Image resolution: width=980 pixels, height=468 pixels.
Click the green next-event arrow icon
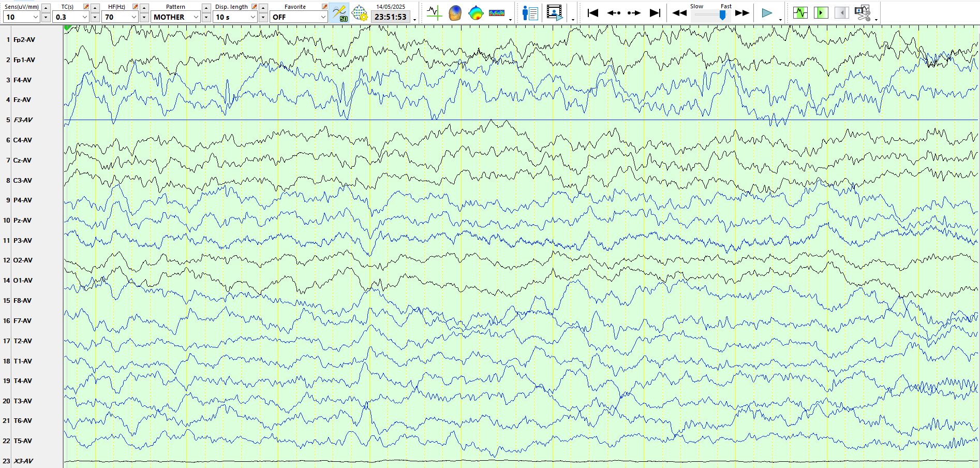click(821, 13)
